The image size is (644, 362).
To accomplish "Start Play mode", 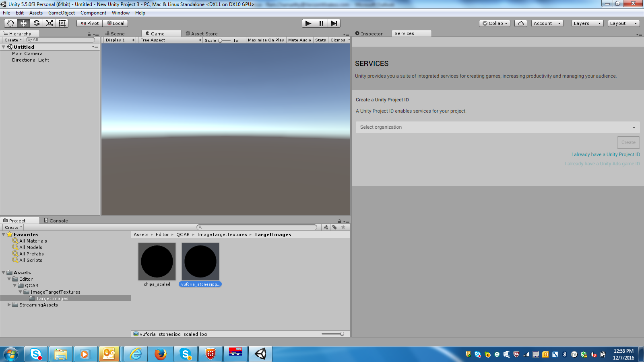I will click(x=308, y=23).
